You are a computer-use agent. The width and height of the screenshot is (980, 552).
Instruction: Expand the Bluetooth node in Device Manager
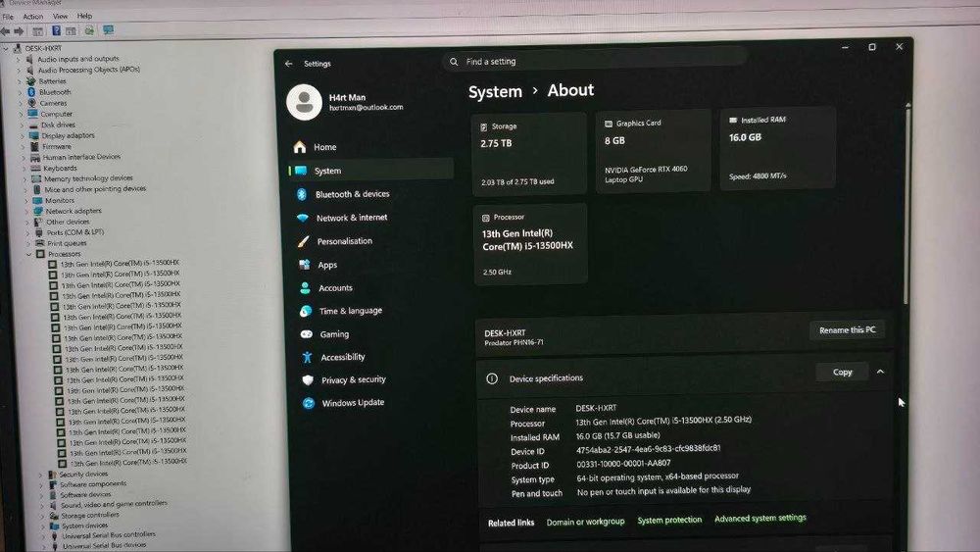[20, 92]
